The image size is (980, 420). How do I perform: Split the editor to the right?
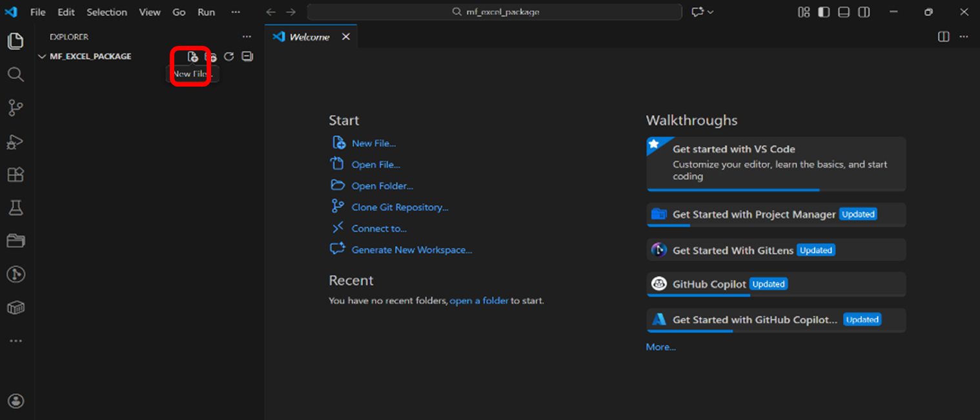click(x=943, y=37)
